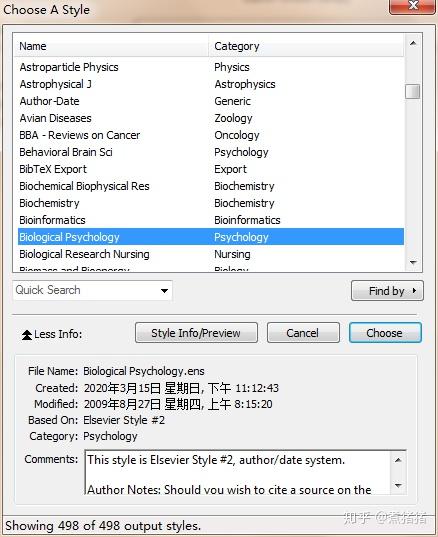This screenshot has width=438, height=537.
Task: Confirm with the Choose button
Action: 385,333
